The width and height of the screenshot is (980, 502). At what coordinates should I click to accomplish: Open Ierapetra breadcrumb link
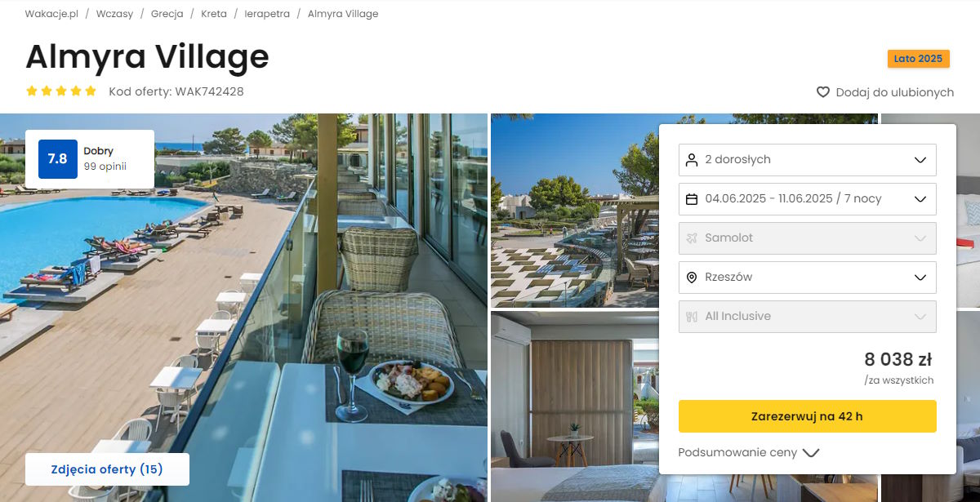[267, 14]
